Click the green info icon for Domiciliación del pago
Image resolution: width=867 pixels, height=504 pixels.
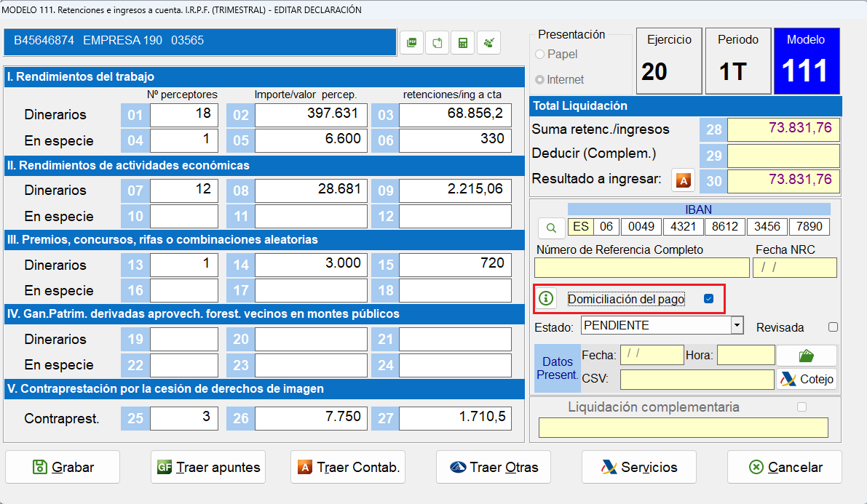tap(546, 299)
